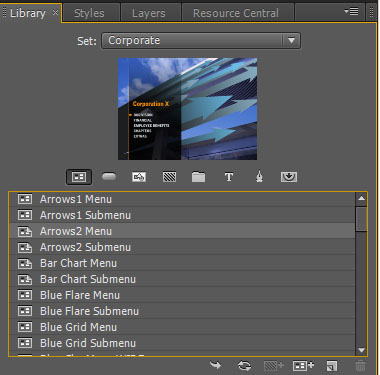Open the panel options flyout menu

tap(351, 11)
